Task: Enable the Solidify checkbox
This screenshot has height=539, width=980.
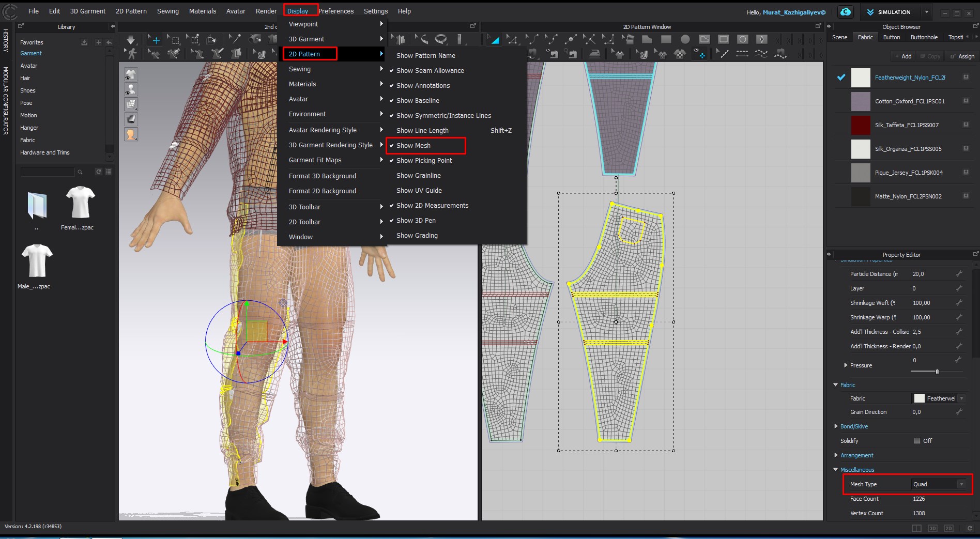Action: (x=917, y=441)
